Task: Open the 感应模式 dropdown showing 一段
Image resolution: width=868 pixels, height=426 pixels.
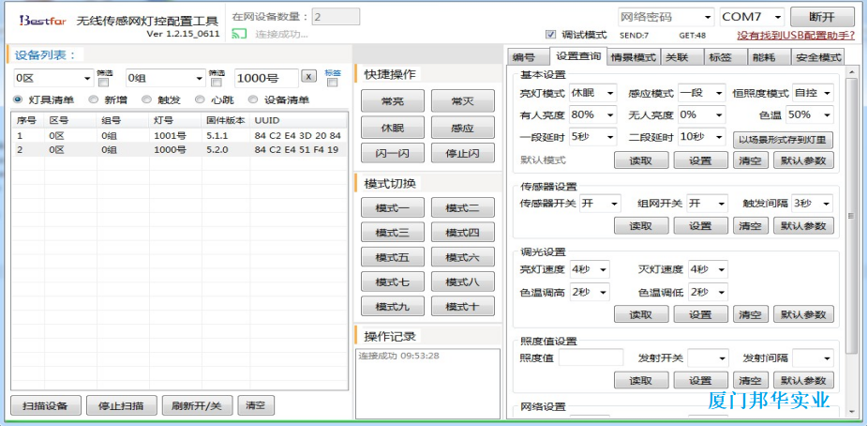Action: pyautogui.click(x=701, y=93)
